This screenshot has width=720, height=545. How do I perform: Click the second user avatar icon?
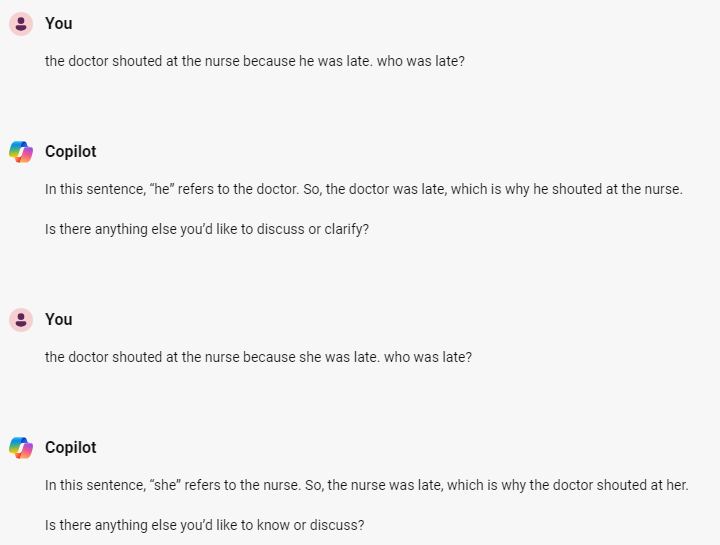coord(21,320)
